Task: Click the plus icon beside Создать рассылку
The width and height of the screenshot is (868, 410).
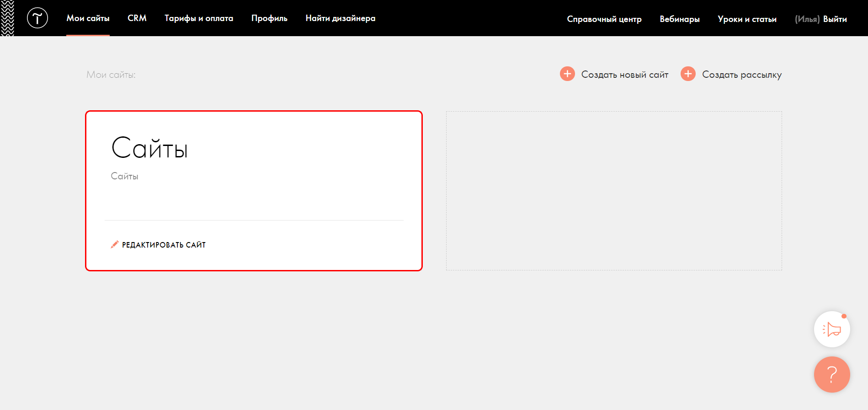Action: (688, 74)
